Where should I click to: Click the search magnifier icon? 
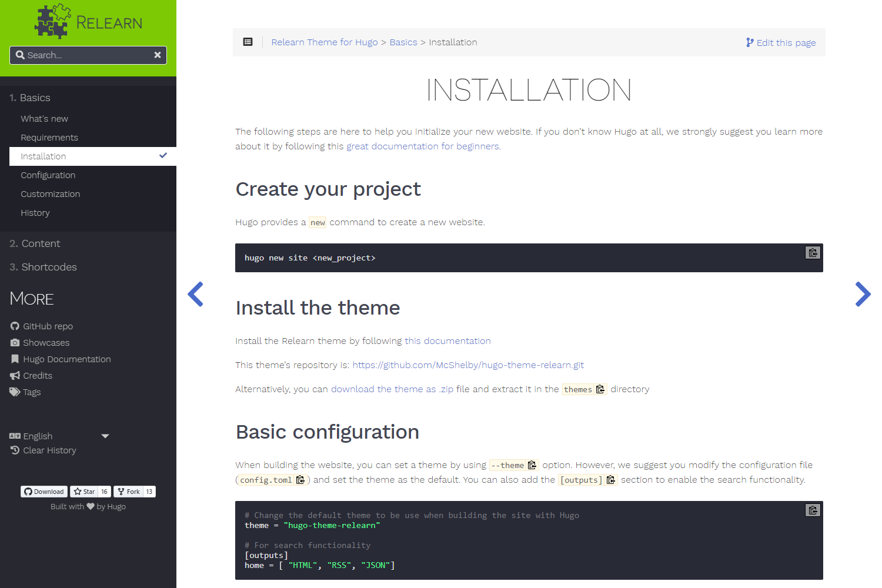20,55
